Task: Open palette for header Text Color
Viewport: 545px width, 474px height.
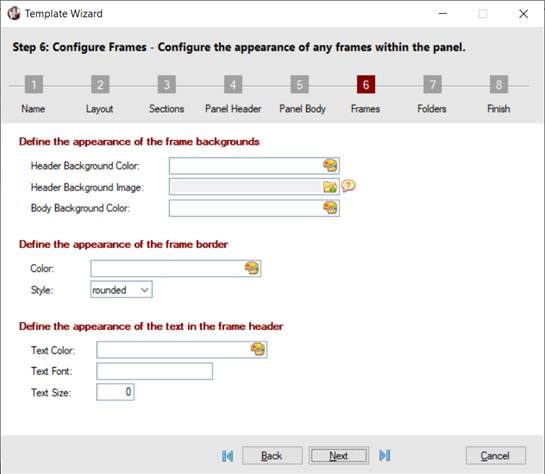Action: coord(258,349)
